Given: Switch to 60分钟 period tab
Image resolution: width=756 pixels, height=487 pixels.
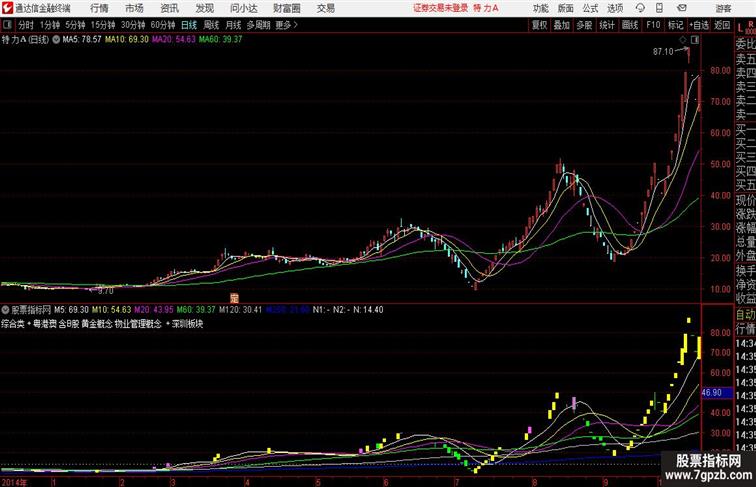Looking at the screenshot, I should click(163, 25).
